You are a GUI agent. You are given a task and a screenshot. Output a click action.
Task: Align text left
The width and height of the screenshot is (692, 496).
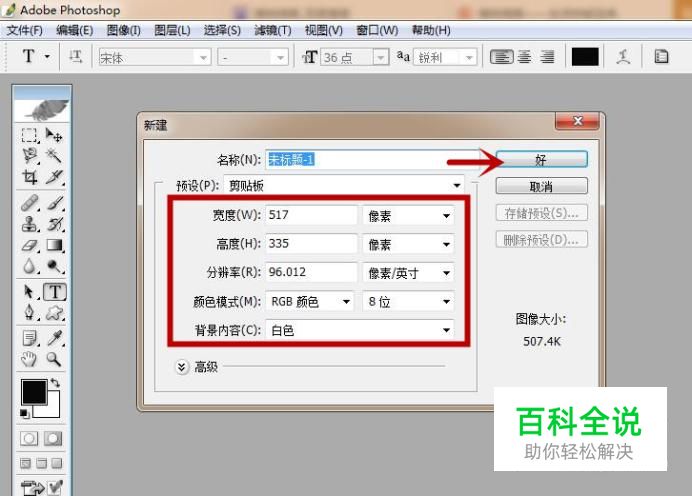502,57
